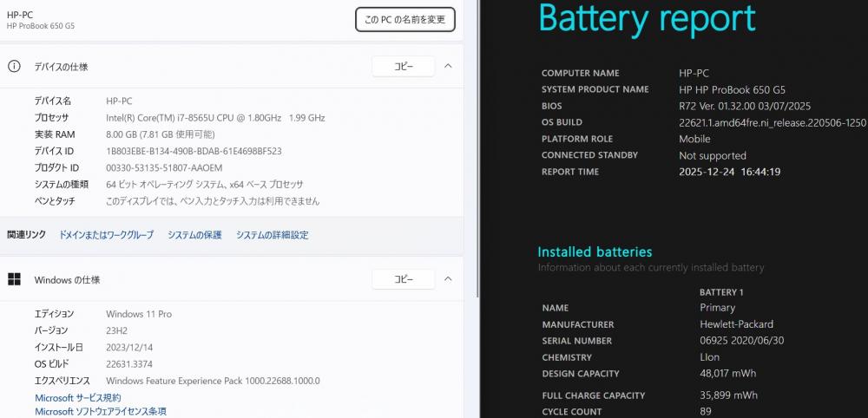
Task: Open the ドメインまたはワークグループ link
Action: pyautogui.click(x=106, y=235)
